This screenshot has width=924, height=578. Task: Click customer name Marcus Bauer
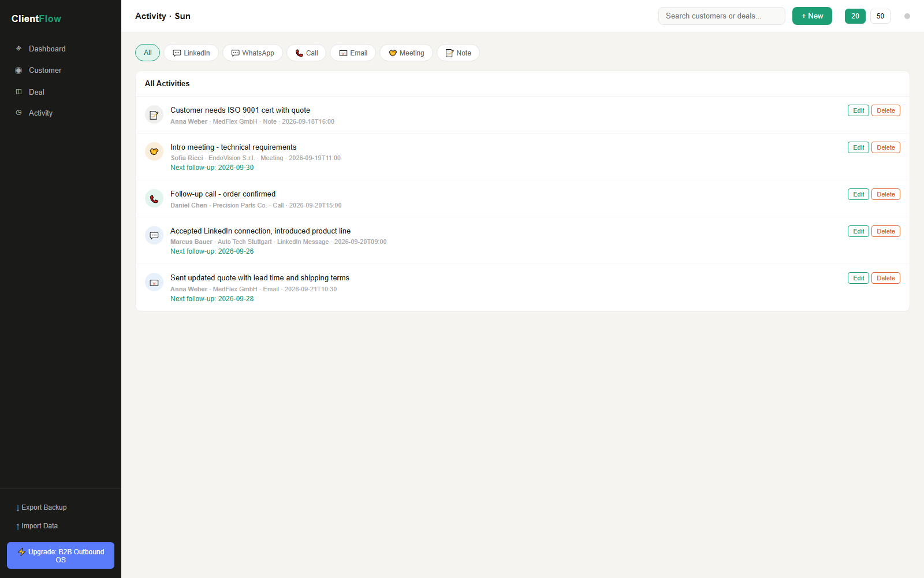(x=191, y=242)
